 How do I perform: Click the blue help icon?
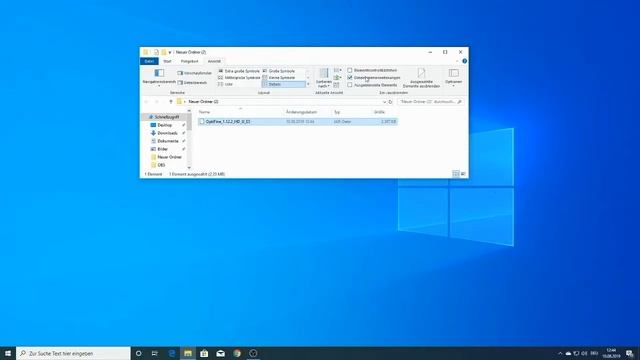464,61
